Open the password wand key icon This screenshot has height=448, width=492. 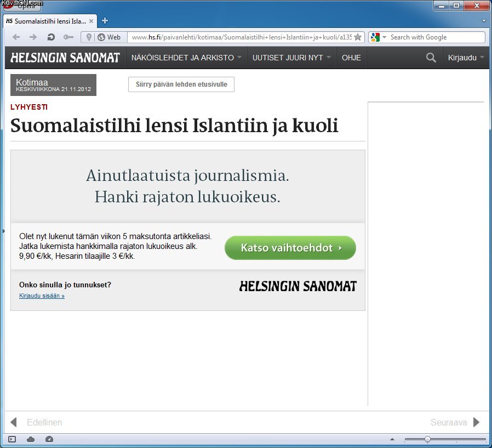click(x=68, y=37)
